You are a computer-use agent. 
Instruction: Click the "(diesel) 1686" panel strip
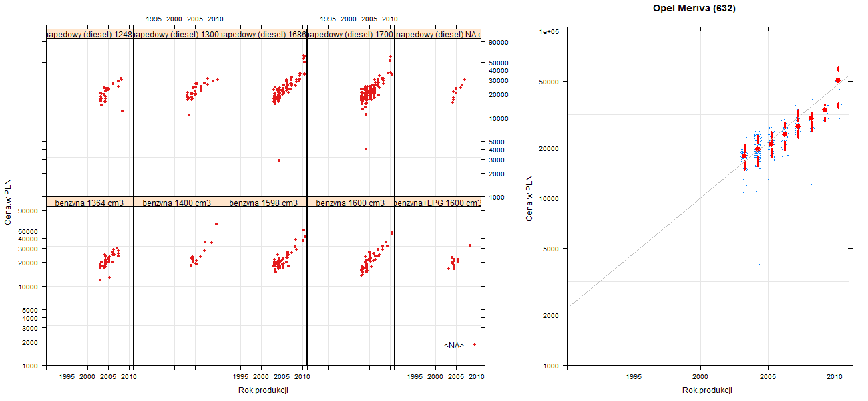coord(263,34)
